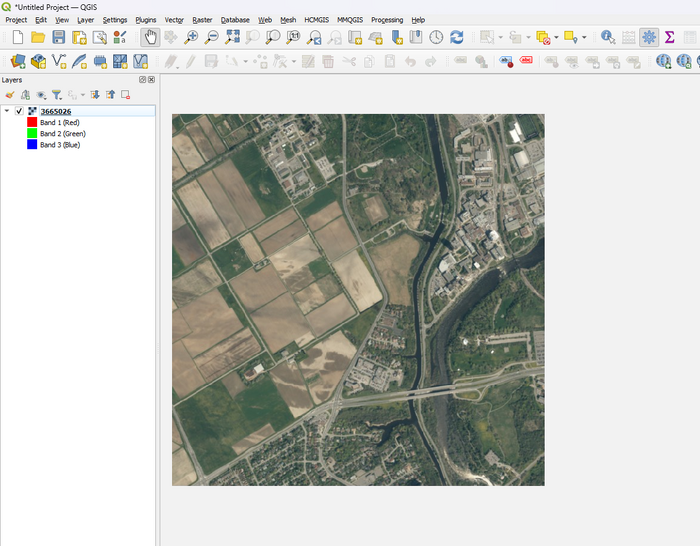Click the Refresh map icon
Viewport: 700px width, 546px height.
(456, 38)
